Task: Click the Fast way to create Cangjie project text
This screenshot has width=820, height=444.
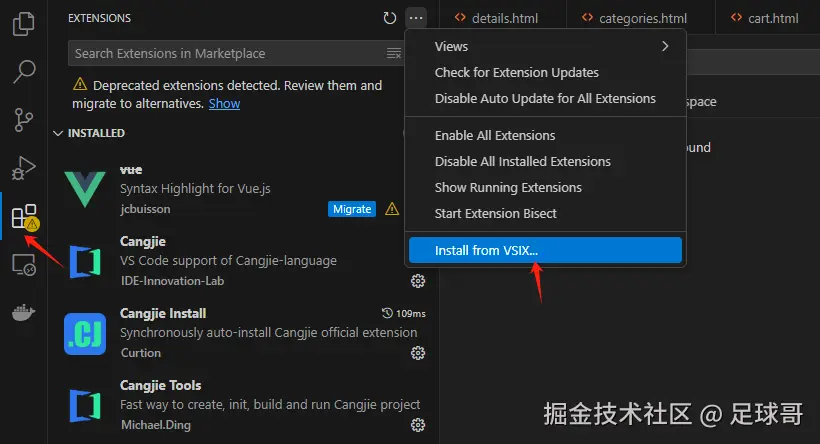Action: click(270, 405)
